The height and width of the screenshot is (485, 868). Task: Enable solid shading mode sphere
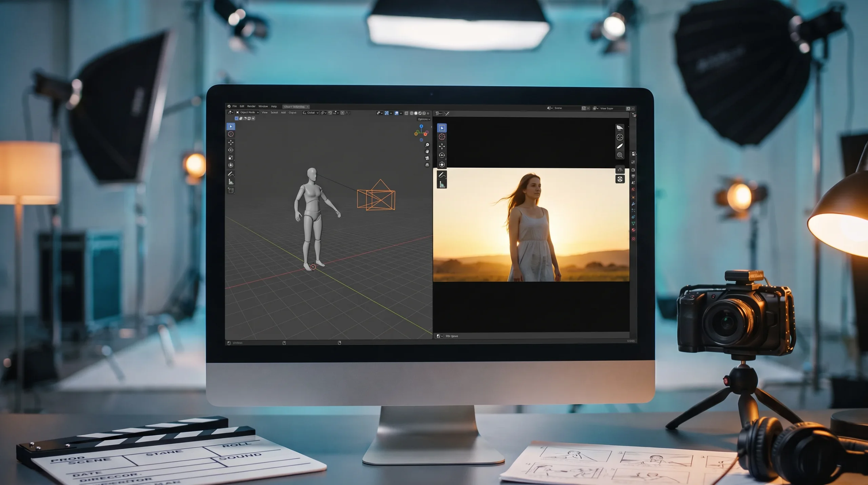click(416, 113)
